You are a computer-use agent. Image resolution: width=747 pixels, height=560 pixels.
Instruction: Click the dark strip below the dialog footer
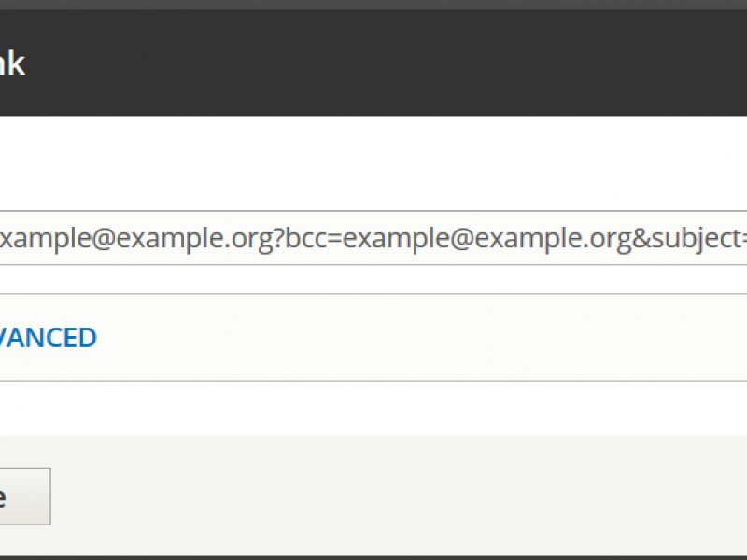tap(373, 557)
